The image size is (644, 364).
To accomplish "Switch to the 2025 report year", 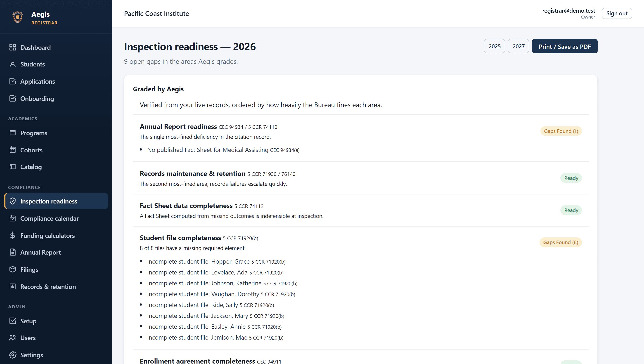I will (x=494, y=46).
